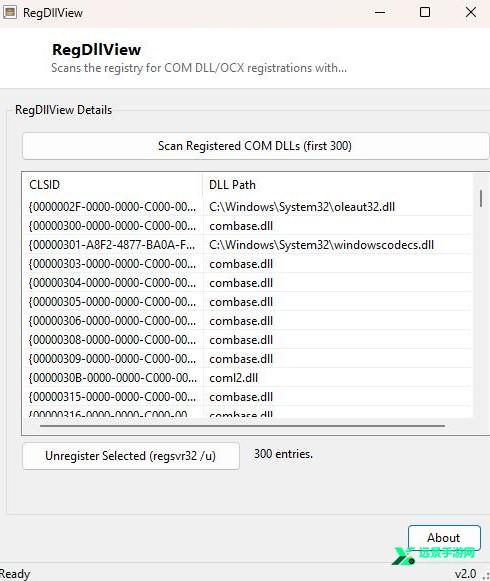Select row with CLSID {00000303-0000-0000-C000-00...
The height and width of the screenshot is (581, 490).
(247, 264)
